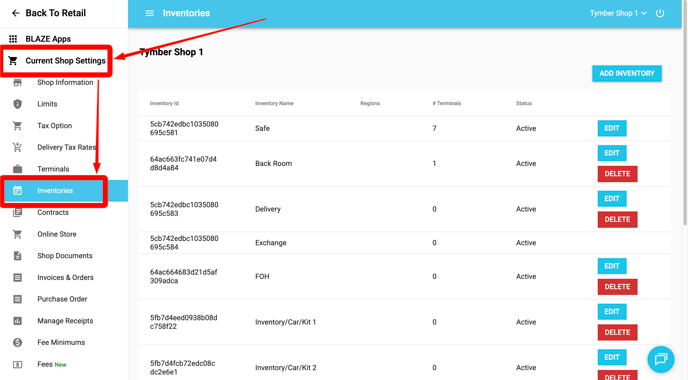Image resolution: width=688 pixels, height=380 pixels.
Task: Open the BLAZE Apps grid icon
Action: (13, 39)
